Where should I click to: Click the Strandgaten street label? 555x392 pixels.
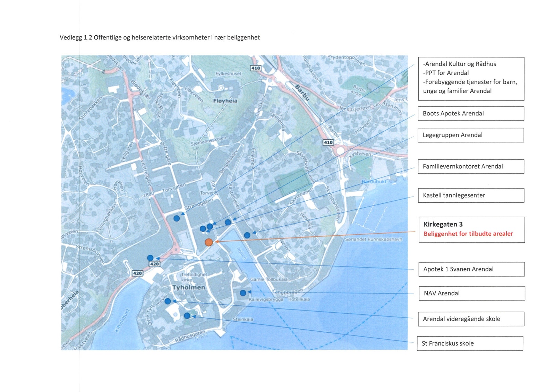[198, 204]
